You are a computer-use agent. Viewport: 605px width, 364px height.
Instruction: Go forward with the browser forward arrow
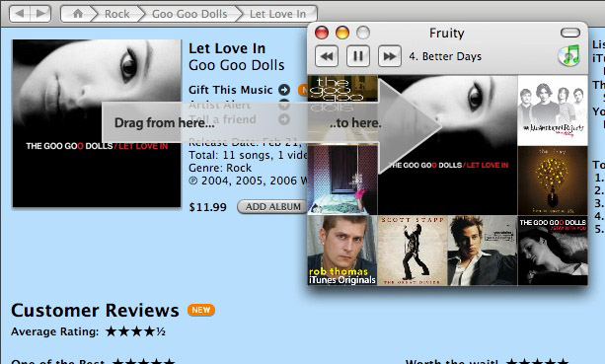pyautogui.click(x=40, y=14)
